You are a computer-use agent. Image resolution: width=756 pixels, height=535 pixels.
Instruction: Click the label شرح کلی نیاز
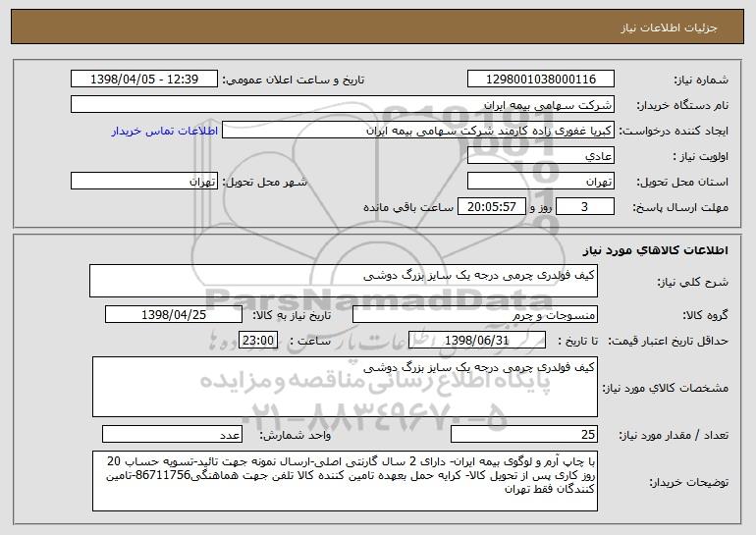(x=693, y=283)
